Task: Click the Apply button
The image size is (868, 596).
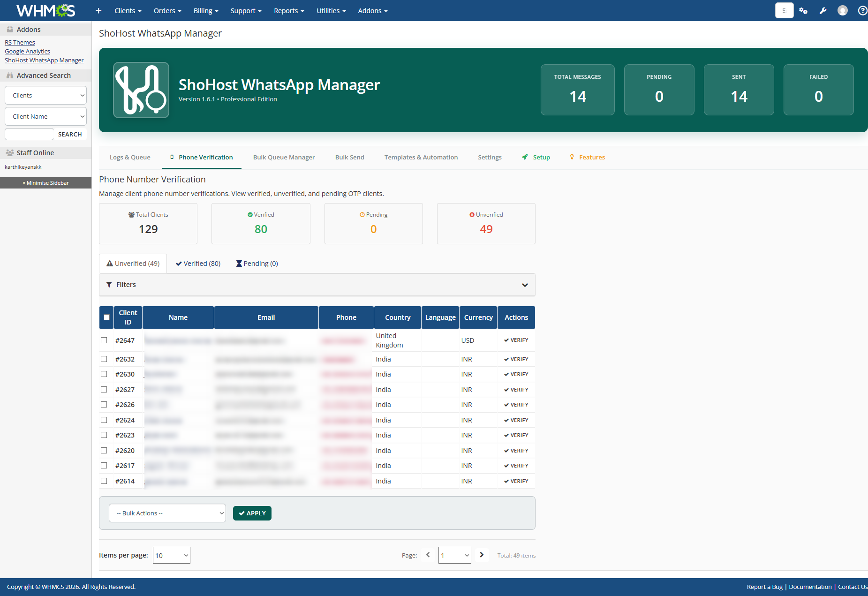Action: (x=252, y=513)
